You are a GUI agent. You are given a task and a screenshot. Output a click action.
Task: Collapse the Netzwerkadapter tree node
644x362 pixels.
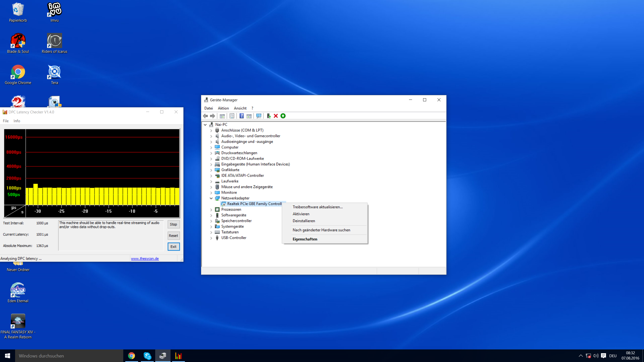pos(211,198)
